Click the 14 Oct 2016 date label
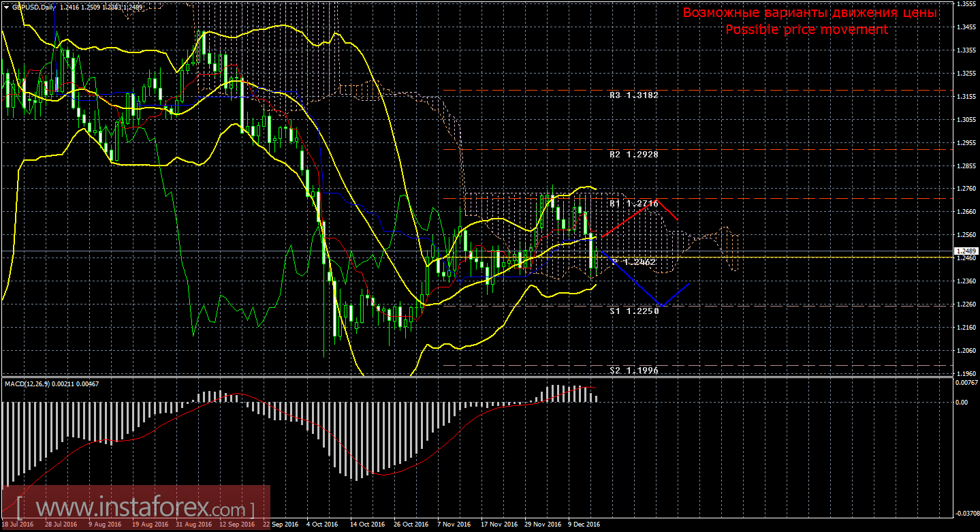 click(367, 525)
